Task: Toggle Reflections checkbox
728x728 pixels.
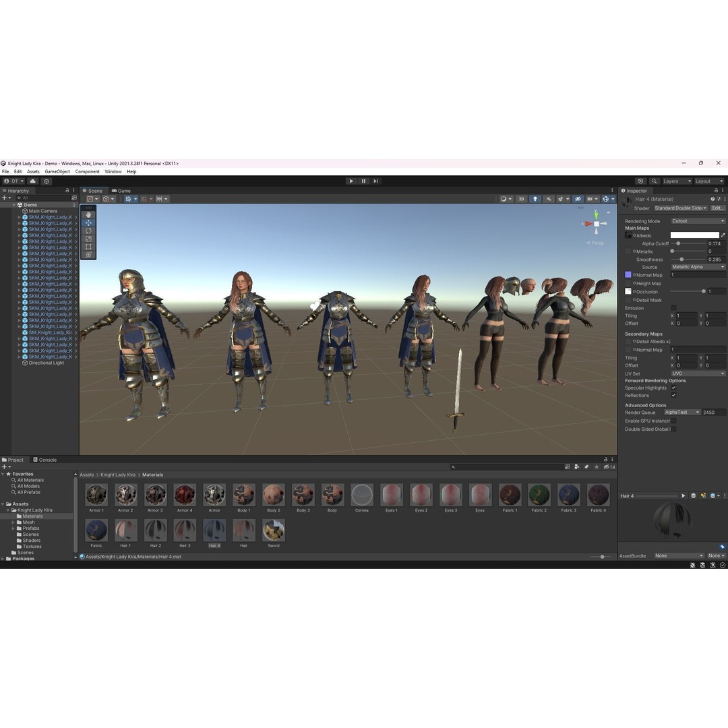Action: tap(673, 395)
